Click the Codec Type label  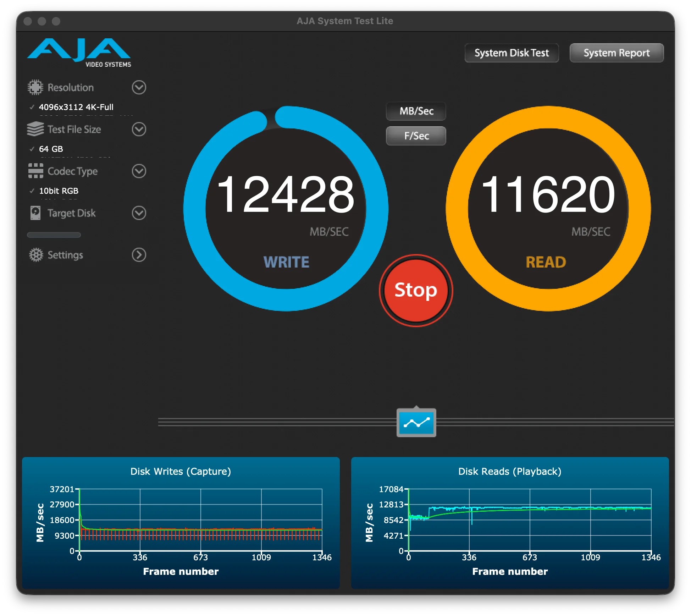coord(72,171)
